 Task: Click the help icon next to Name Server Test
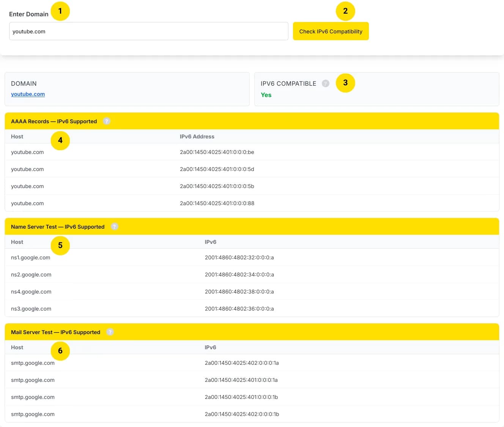114,227
